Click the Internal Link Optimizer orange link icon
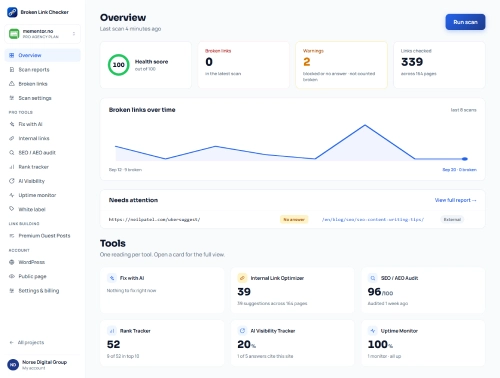500x378 pixels. point(242,278)
